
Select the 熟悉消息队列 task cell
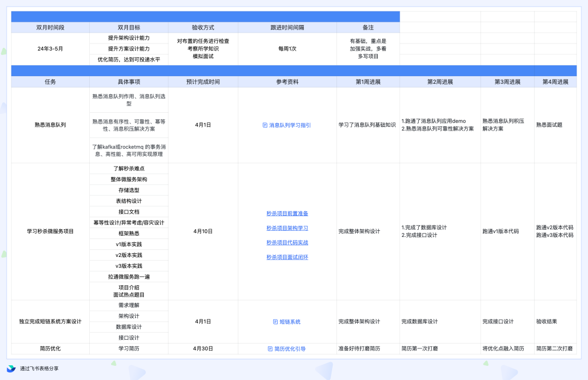[x=50, y=125]
